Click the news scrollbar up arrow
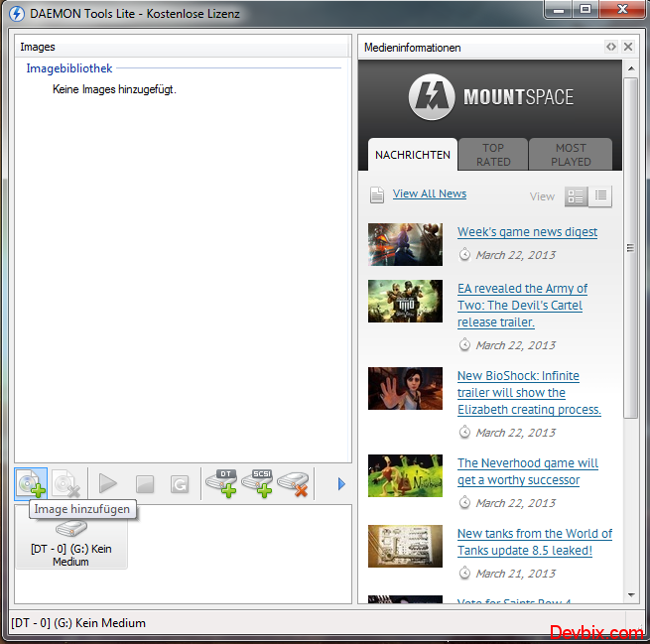650x644 pixels. [631, 68]
